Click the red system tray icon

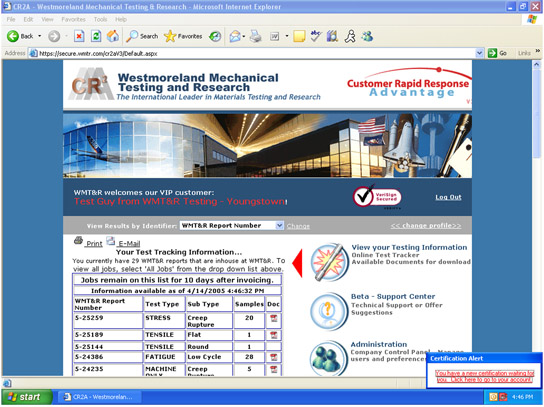point(503,397)
